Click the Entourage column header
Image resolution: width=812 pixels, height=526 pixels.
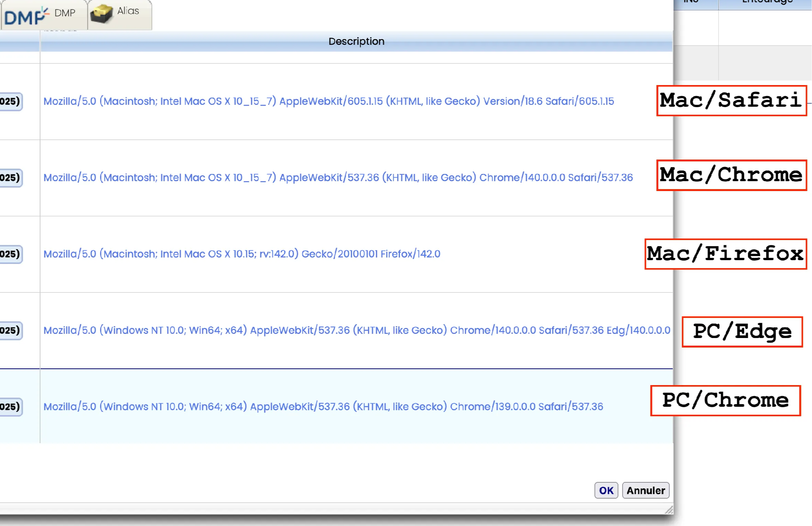click(x=767, y=2)
